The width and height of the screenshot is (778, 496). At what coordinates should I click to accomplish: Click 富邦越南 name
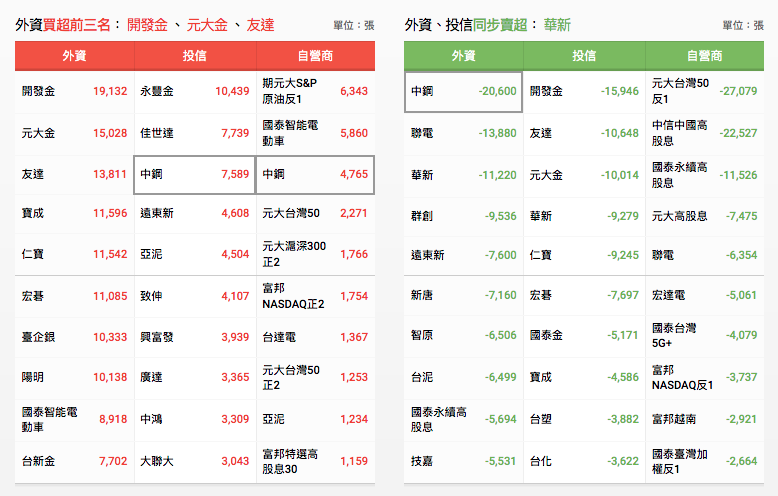pyautogui.click(x=674, y=419)
